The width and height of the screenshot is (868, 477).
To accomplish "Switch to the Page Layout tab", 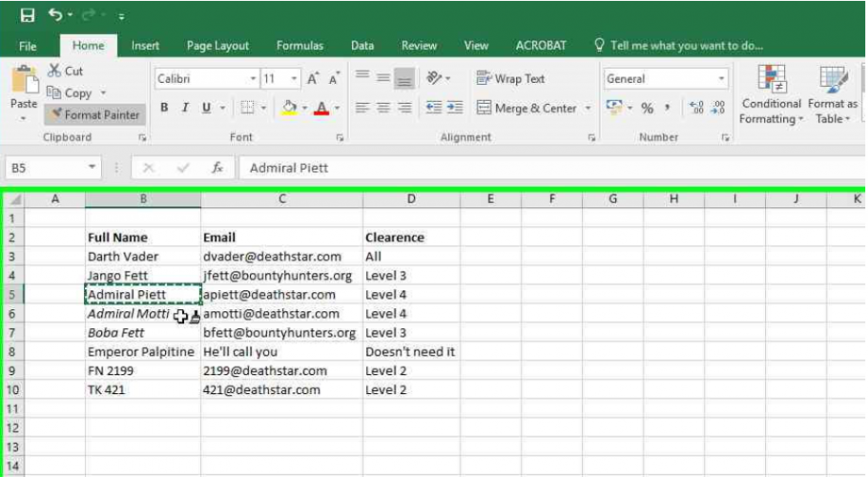I will pyautogui.click(x=218, y=45).
